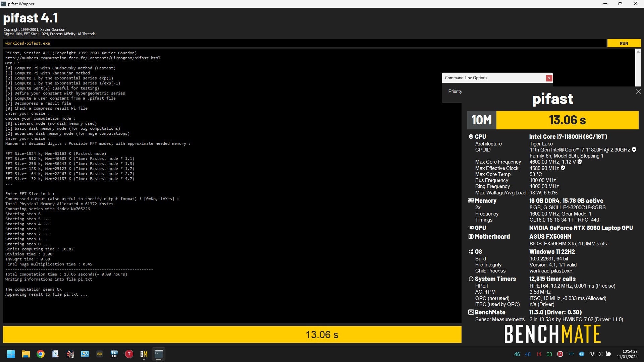Click the Priority label in options dialog
The width and height of the screenshot is (644, 362).
(x=455, y=92)
